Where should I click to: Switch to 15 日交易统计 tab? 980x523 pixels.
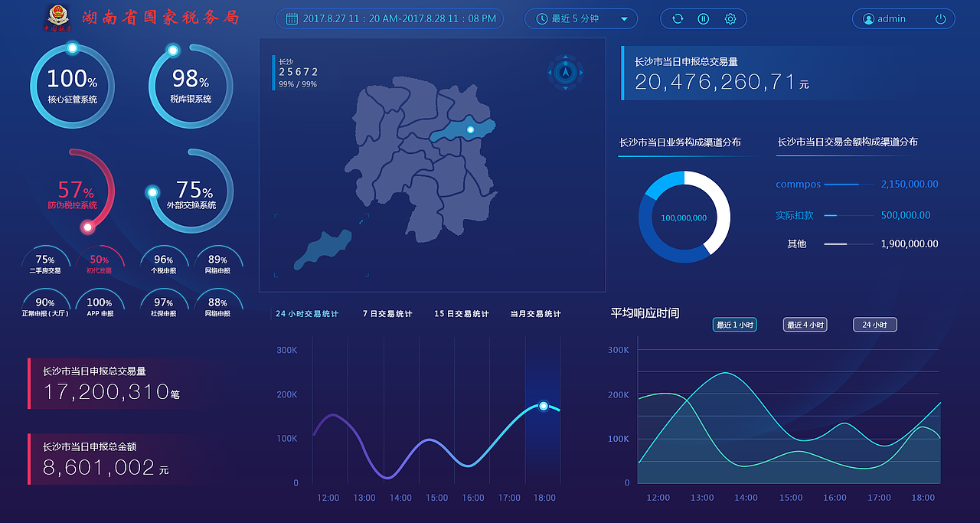pyautogui.click(x=462, y=314)
